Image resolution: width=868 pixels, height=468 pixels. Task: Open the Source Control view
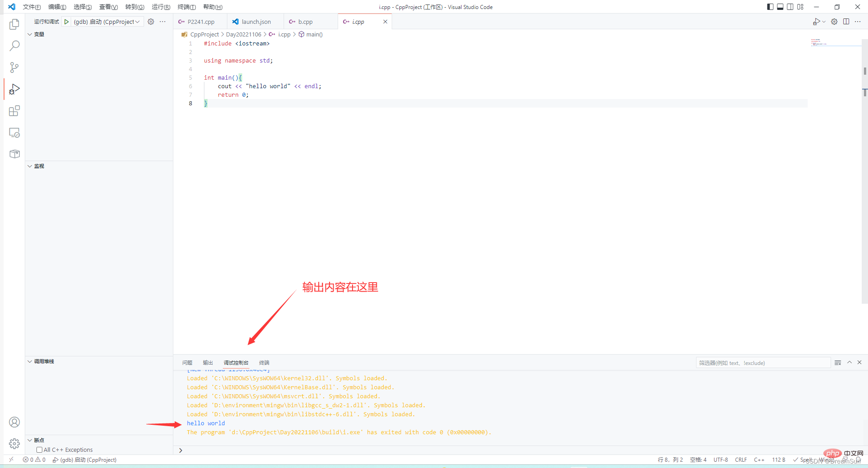point(14,67)
